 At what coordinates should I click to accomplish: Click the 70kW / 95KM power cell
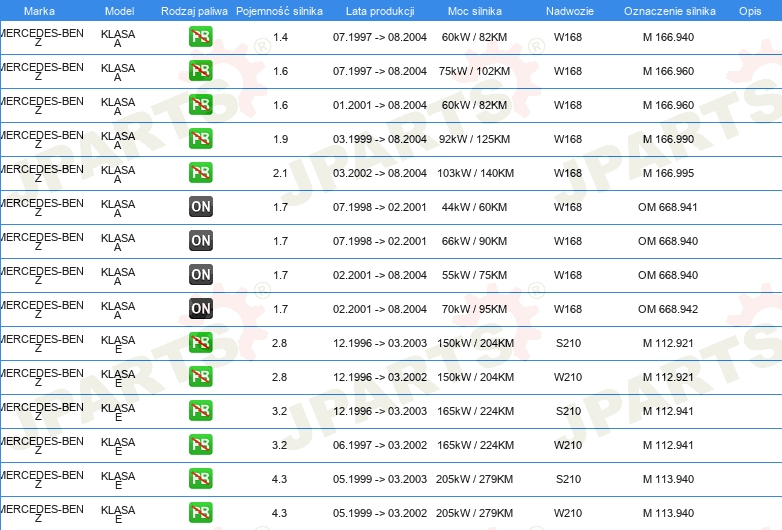click(x=474, y=309)
